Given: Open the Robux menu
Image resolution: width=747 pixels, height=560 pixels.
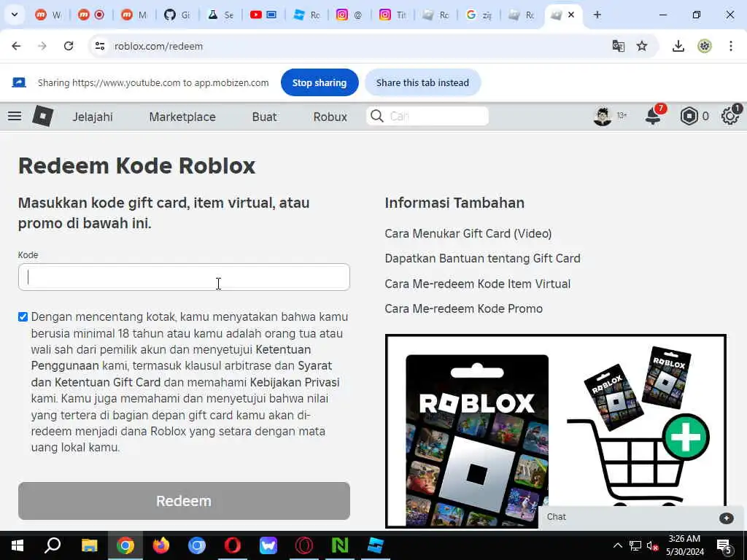Looking at the screenshot, I should point(330,117).
